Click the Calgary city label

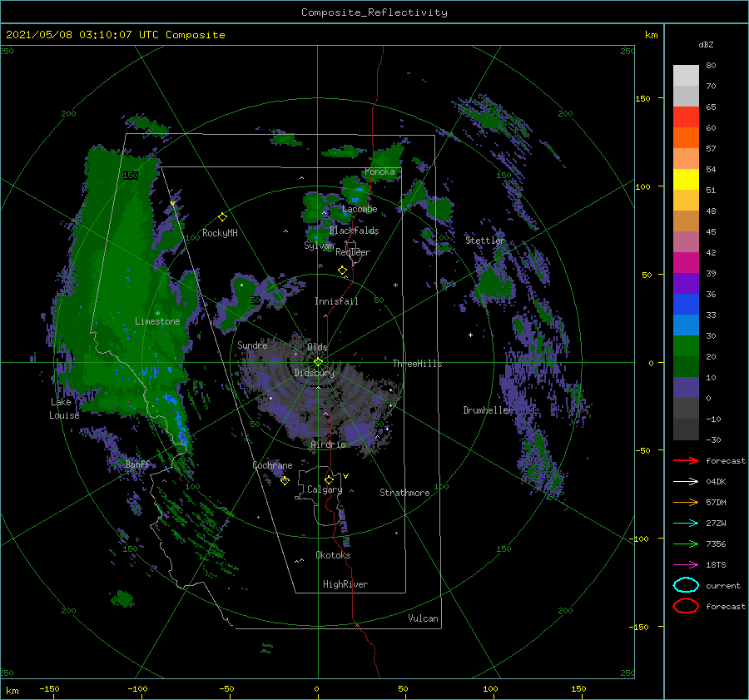click(325, 489)
